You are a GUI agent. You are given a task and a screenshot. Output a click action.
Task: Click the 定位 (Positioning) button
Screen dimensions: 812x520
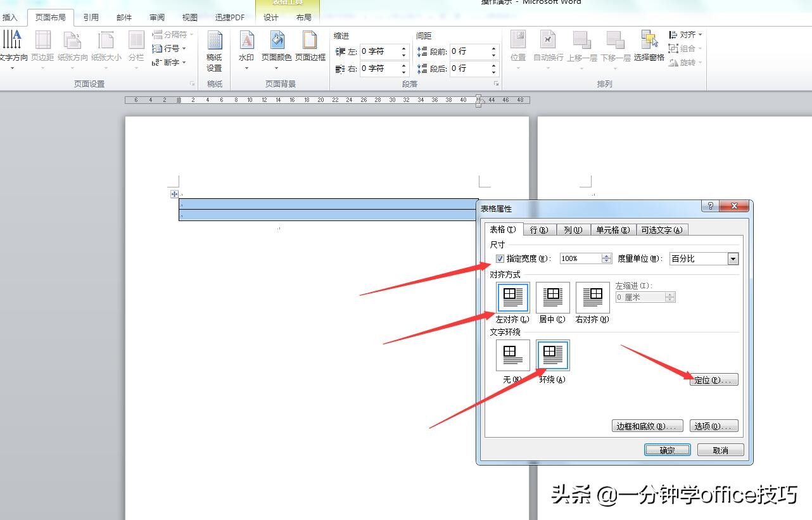click(x=714, y=379)
